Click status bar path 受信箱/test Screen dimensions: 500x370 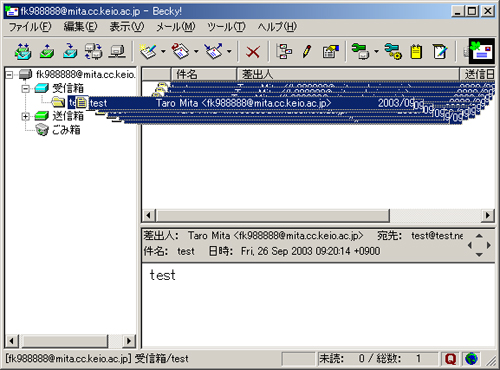coord(162,359)
